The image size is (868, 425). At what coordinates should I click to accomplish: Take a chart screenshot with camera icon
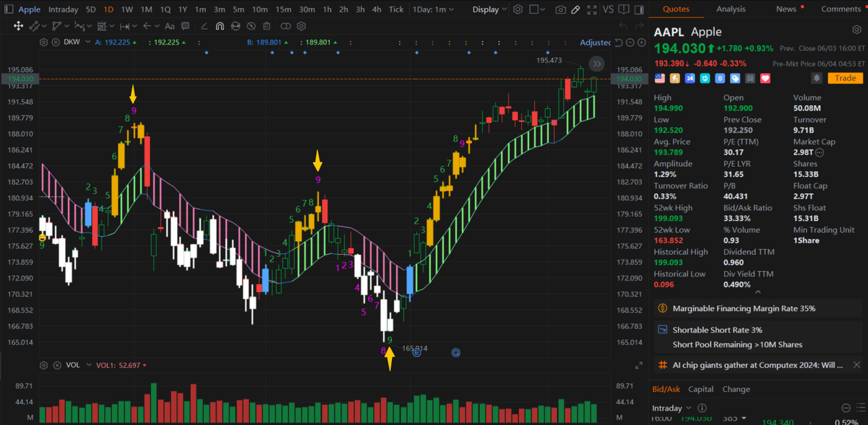coord(560,9)
